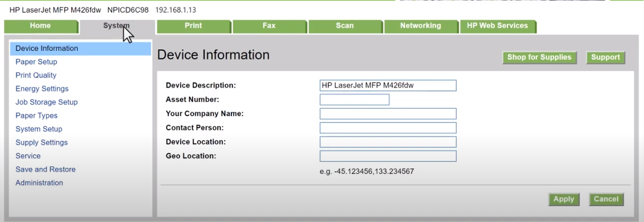Click the HP LaserJet MFP M426fdw header text

pos(56,10)
